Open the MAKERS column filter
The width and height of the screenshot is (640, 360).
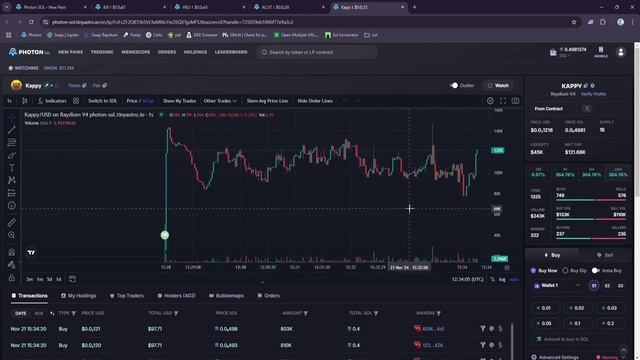coord(438,313)
